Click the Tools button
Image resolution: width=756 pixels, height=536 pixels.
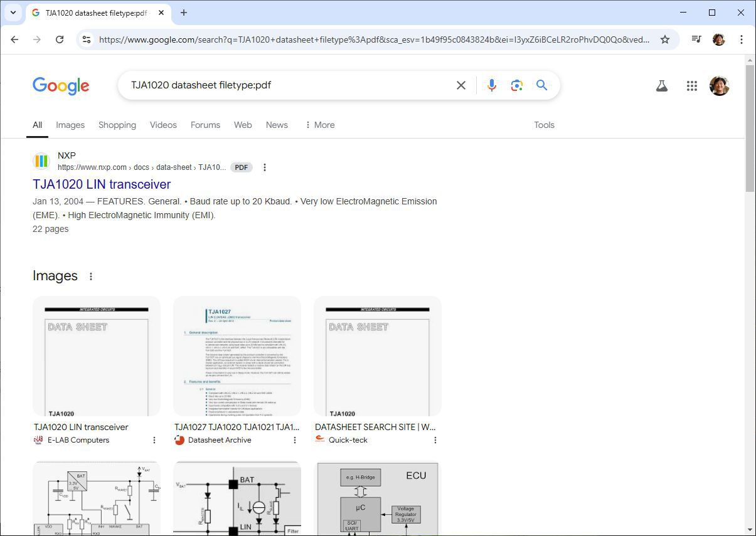[x=544, y=125]
